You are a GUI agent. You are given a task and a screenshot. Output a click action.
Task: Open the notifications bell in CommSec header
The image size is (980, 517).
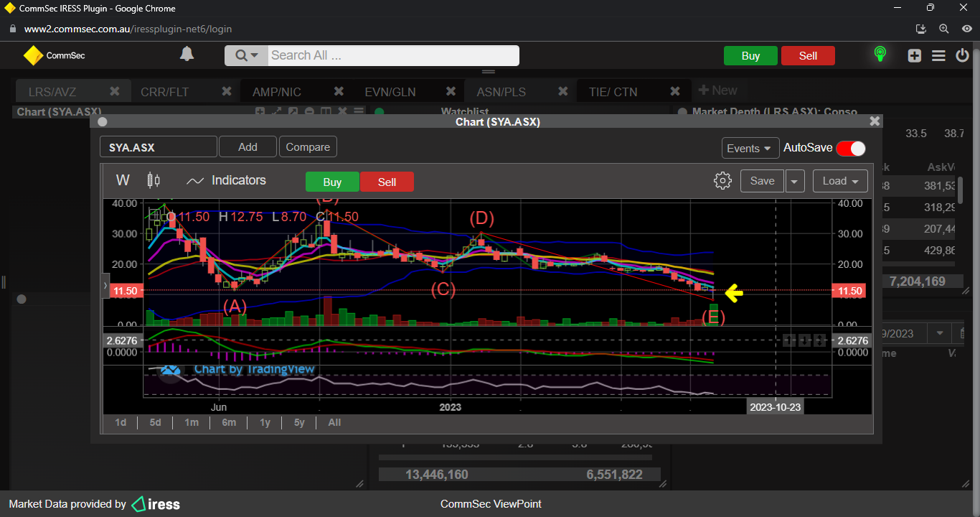coord(187,55)
